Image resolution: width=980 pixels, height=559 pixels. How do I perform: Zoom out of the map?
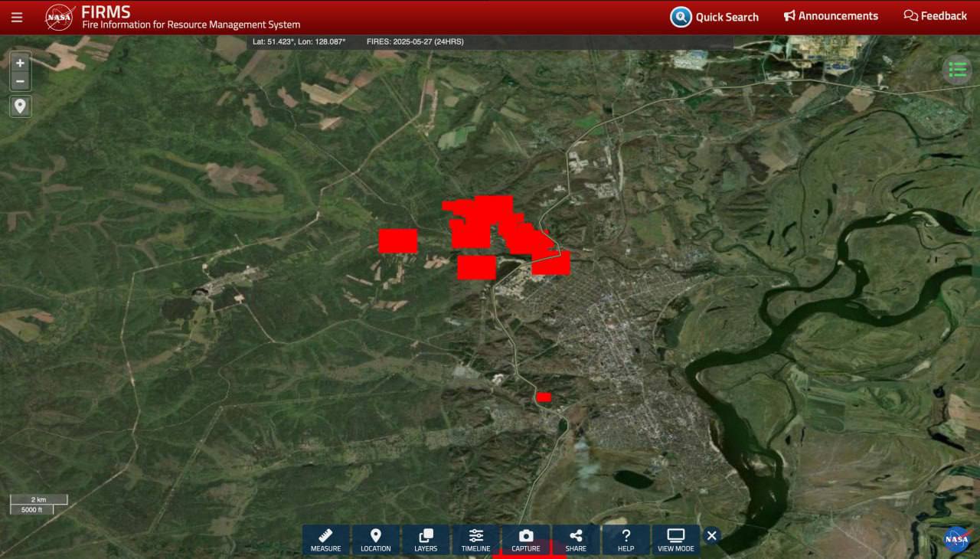[20, 81]
